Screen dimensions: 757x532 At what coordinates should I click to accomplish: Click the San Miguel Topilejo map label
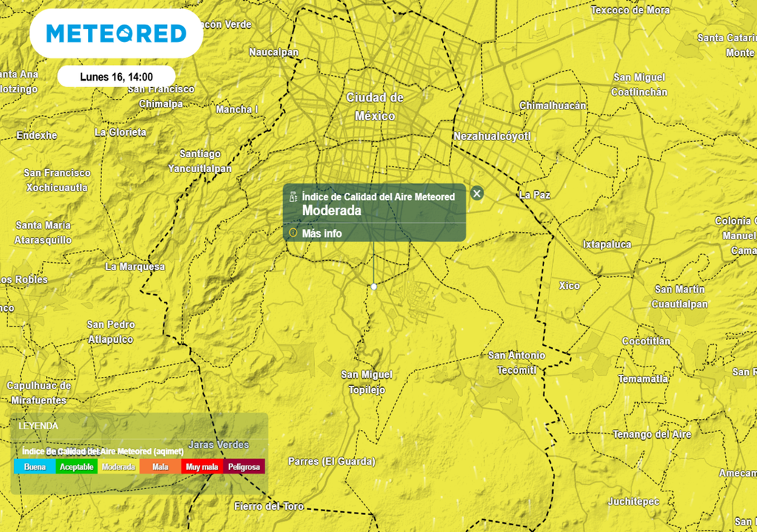367,383
